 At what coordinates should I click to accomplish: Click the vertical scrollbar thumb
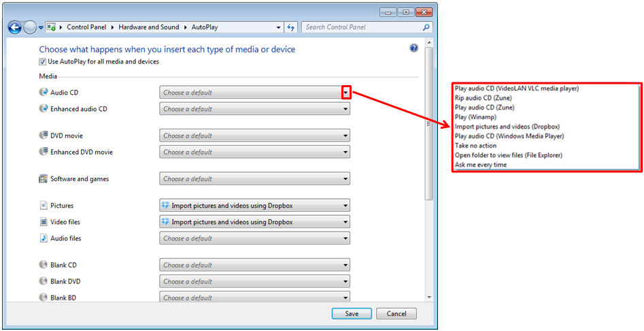coord(429,123)
